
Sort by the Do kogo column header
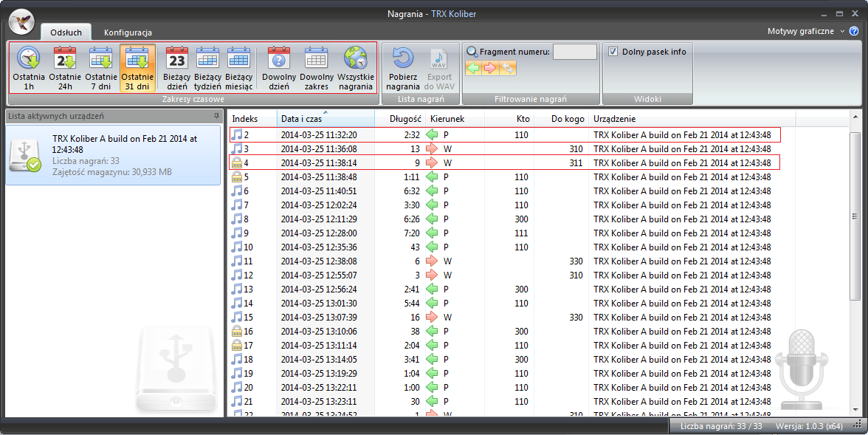[x=561, y=119]
